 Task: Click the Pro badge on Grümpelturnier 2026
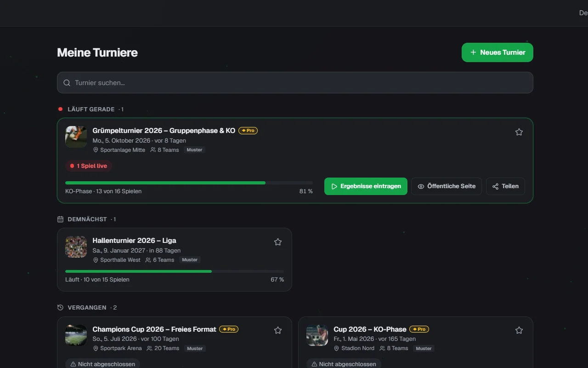[248, 131]
